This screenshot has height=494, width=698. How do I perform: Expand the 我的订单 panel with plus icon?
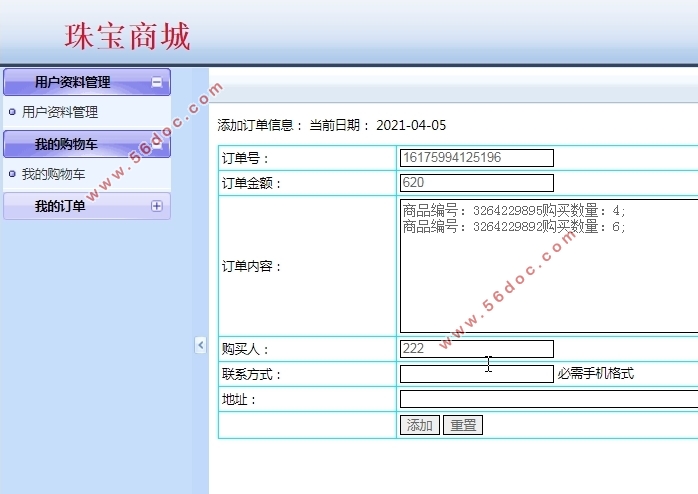(x=157, y=206)
